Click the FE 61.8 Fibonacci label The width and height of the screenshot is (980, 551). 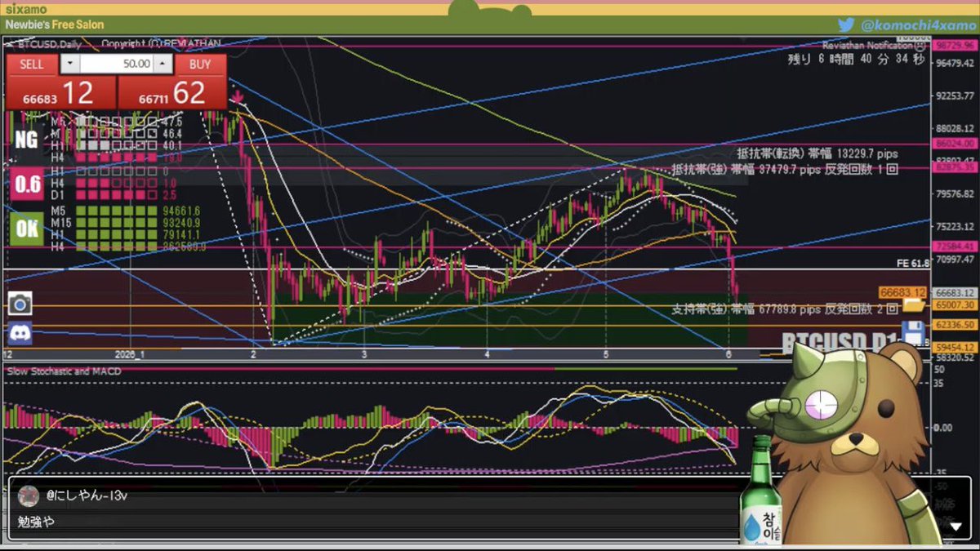[912, 263]
